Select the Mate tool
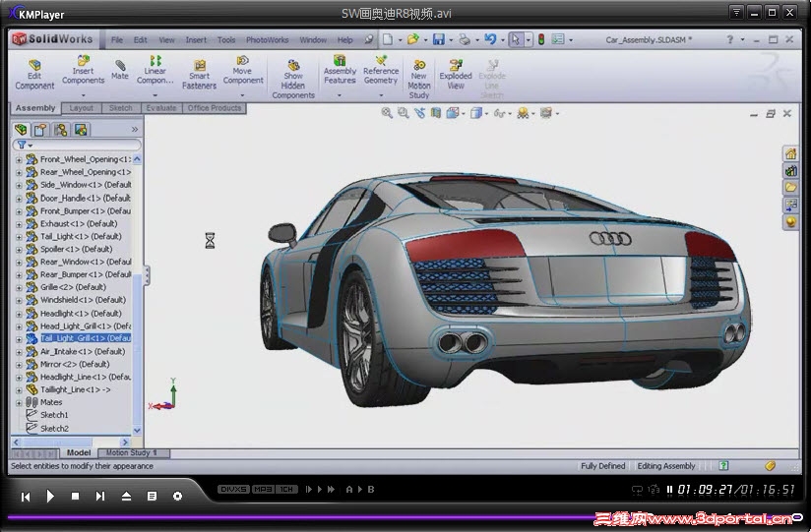Screen dimensions: 811x532 (x=119, y=70)
